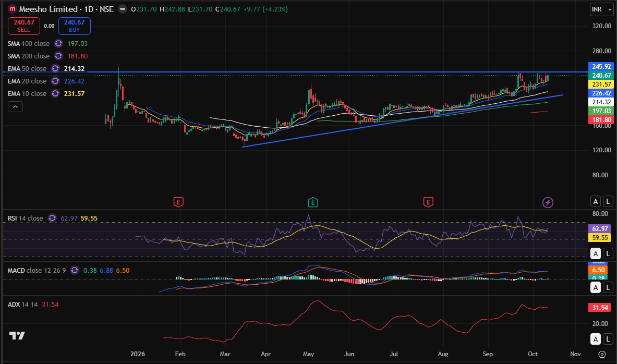Click the BUY 240.67 button
This screenshot has height=364, width=617.
click(75, 26)
